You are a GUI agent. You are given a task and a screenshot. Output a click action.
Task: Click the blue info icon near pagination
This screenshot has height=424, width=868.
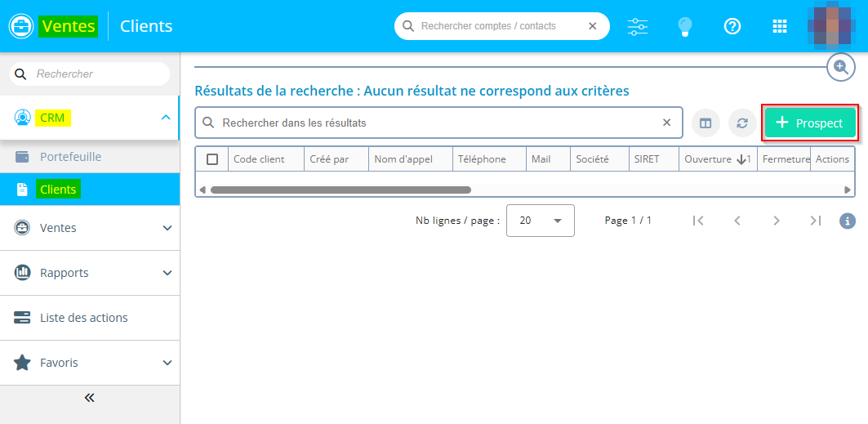(x=848, y=221)
